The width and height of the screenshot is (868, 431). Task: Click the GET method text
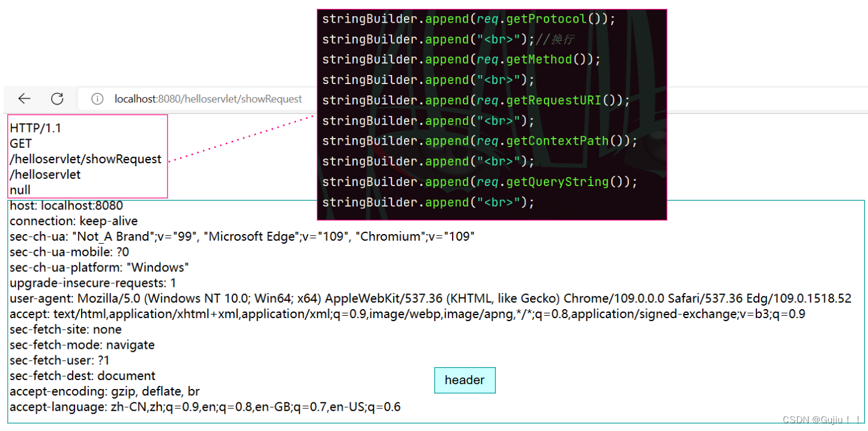[21, 144]
